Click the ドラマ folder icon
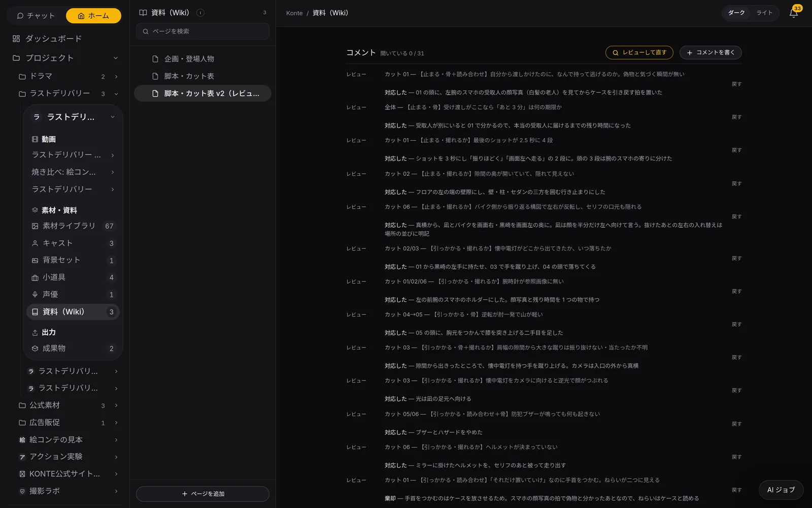Image resolution: width=812 pixels, height=508 pixels. click(22, 77)
